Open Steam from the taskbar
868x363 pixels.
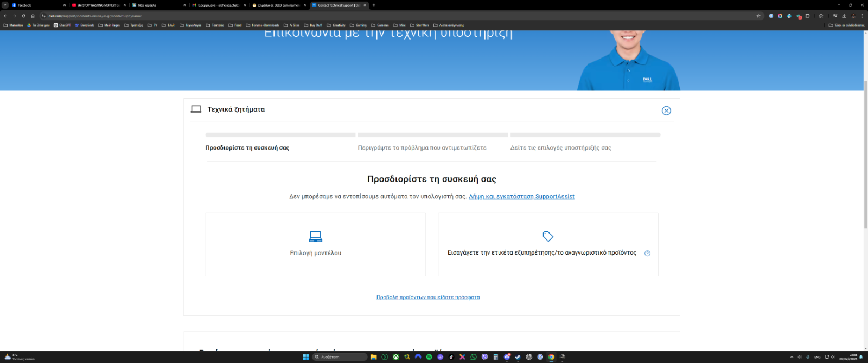pos(518,357)
